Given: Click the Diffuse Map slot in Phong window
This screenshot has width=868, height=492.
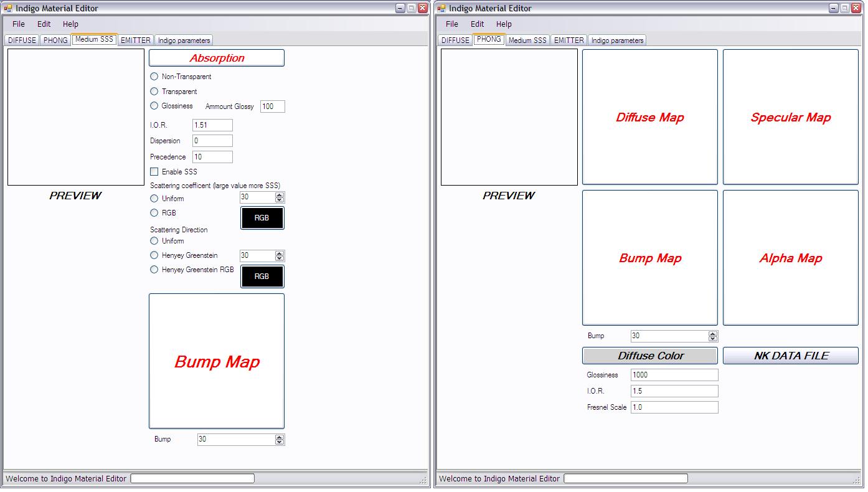Looking at the screenshot, I should 649,117.
